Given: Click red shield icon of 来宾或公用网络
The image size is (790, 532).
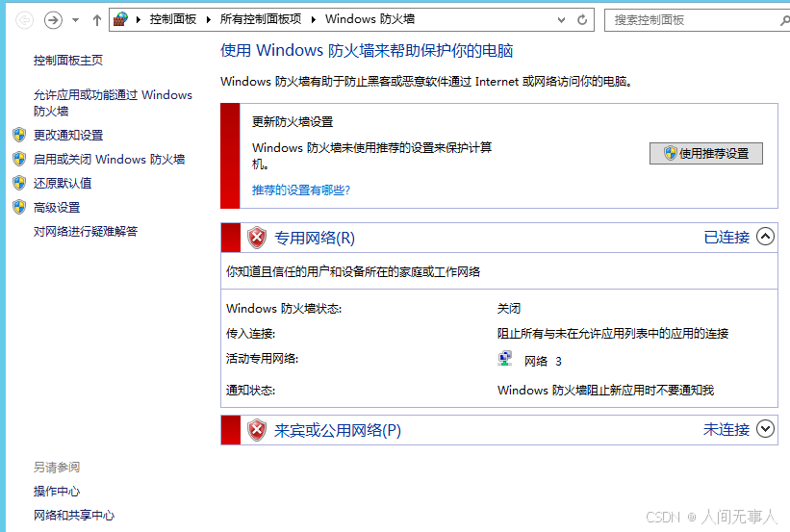Looking at the screenshot, I should point(257,430).
